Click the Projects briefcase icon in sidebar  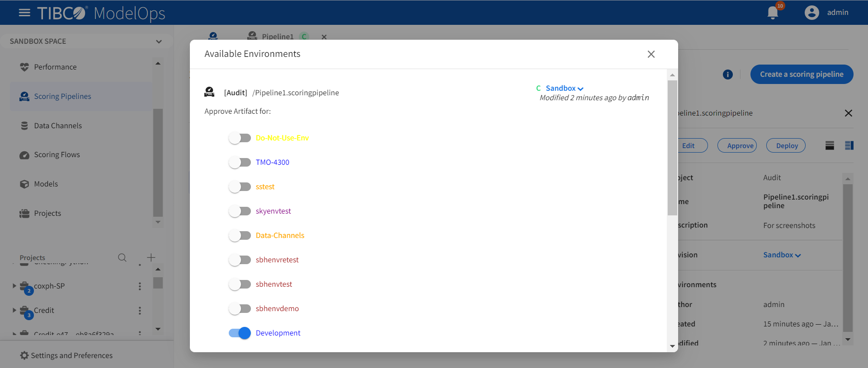(x=24, y=213)
